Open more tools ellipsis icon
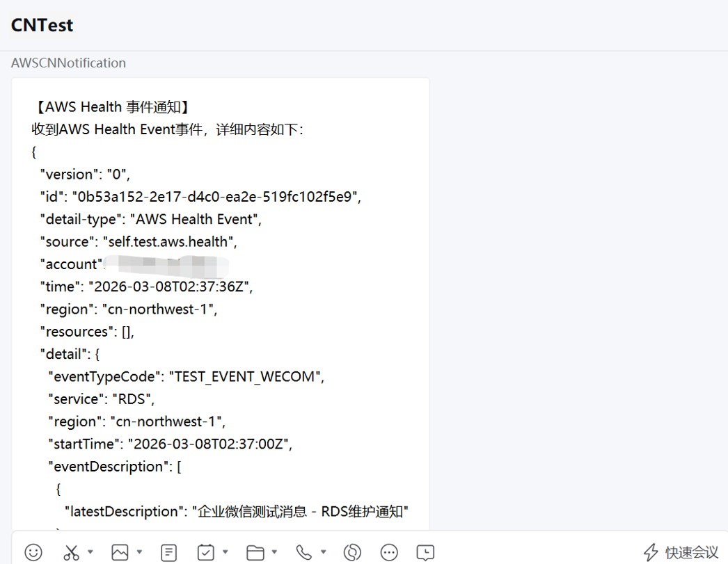Screen dimensions: 728x564 [388, 552]
